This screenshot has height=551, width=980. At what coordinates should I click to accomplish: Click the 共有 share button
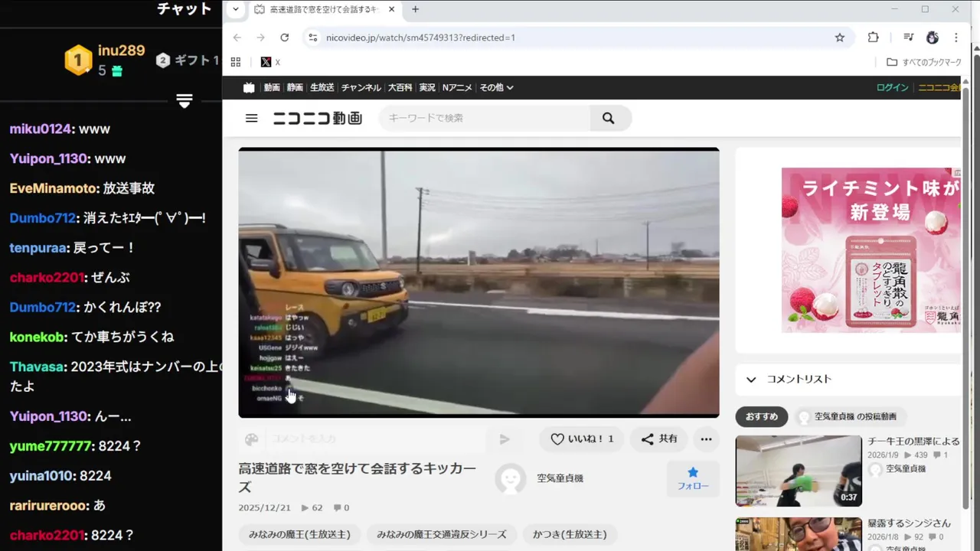[x=659, y=439]
